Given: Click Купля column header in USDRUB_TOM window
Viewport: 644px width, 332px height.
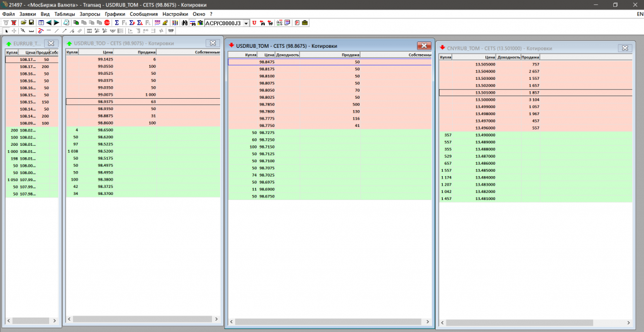Looking at the screenshot, I should tap(243, 54).
